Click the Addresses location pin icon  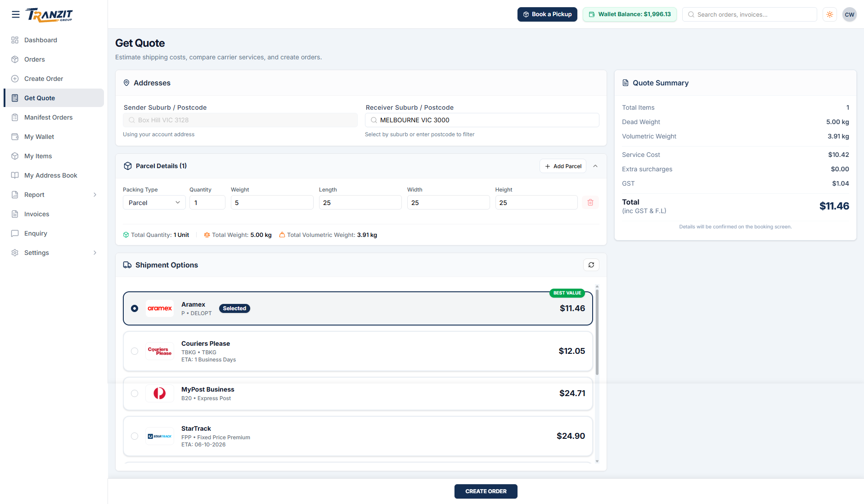126,83
